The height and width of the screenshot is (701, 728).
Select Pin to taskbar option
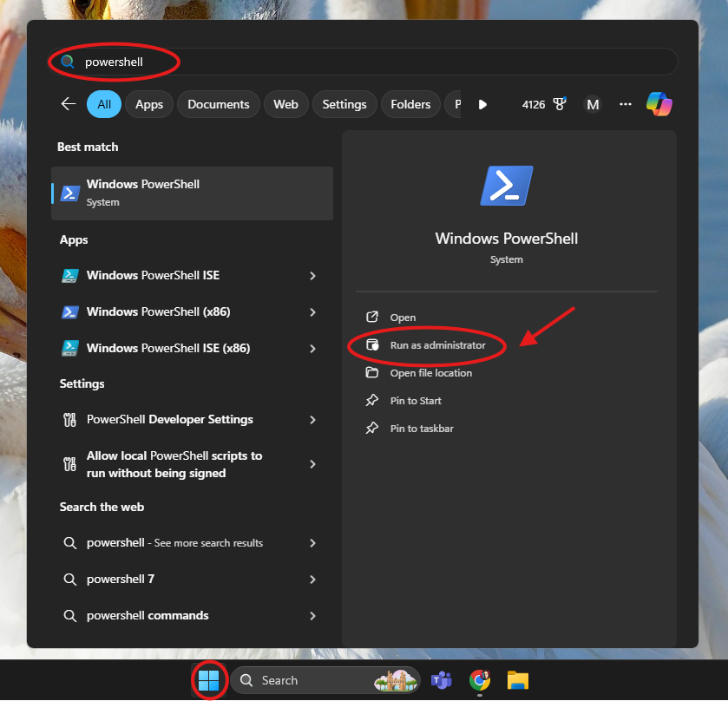(421, 429)
